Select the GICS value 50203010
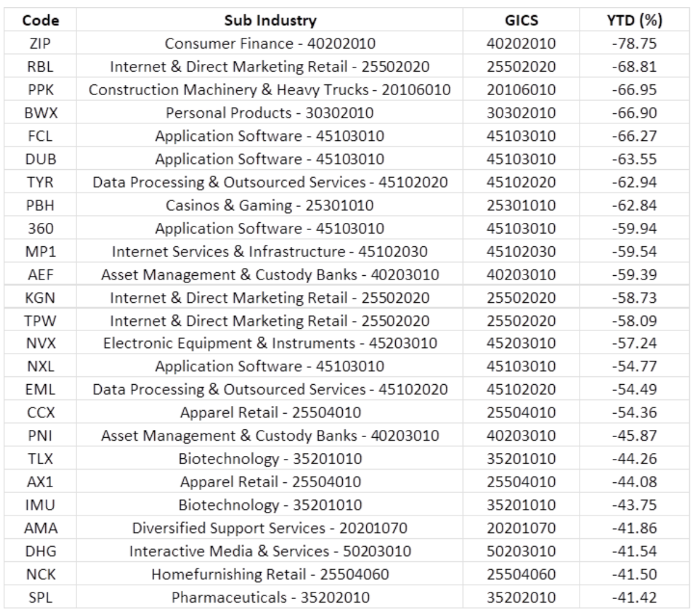 point(522,551)
